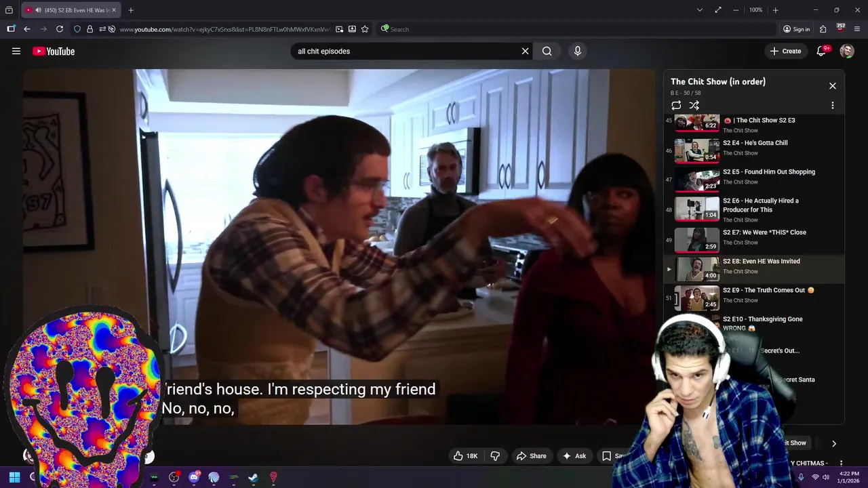868x488 pixels.
Task: Go forward in the browser
Action: point(43,29)
